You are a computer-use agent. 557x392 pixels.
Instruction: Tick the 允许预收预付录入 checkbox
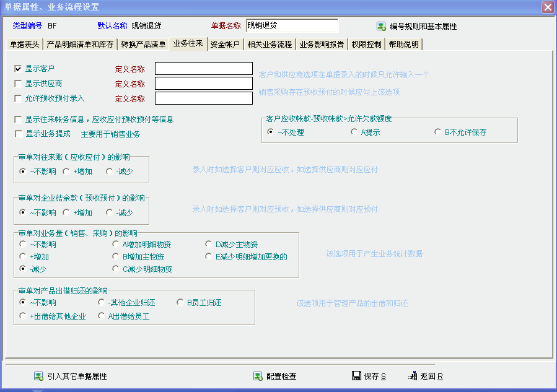18,98
